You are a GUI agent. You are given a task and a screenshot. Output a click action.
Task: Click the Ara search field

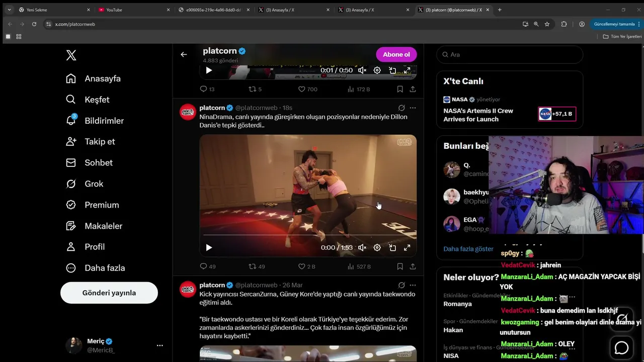pos(510,54)
